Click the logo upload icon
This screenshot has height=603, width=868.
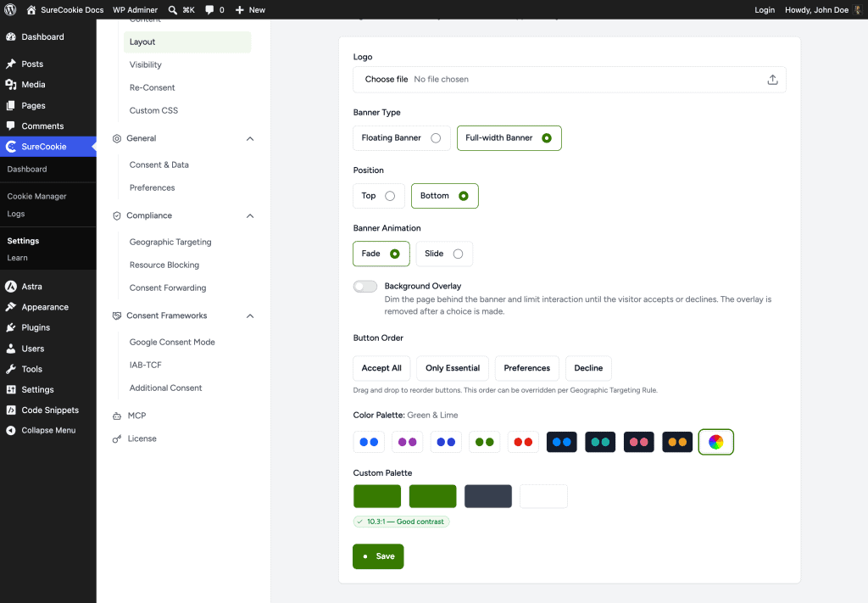click(x=772, y=80)
